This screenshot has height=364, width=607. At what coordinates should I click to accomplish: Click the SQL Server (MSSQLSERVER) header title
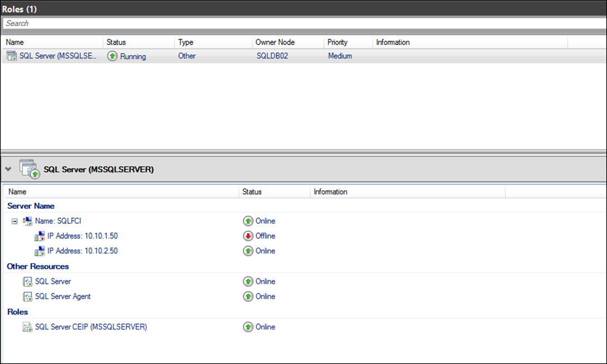pyautogui.click(x=99, y=169)
